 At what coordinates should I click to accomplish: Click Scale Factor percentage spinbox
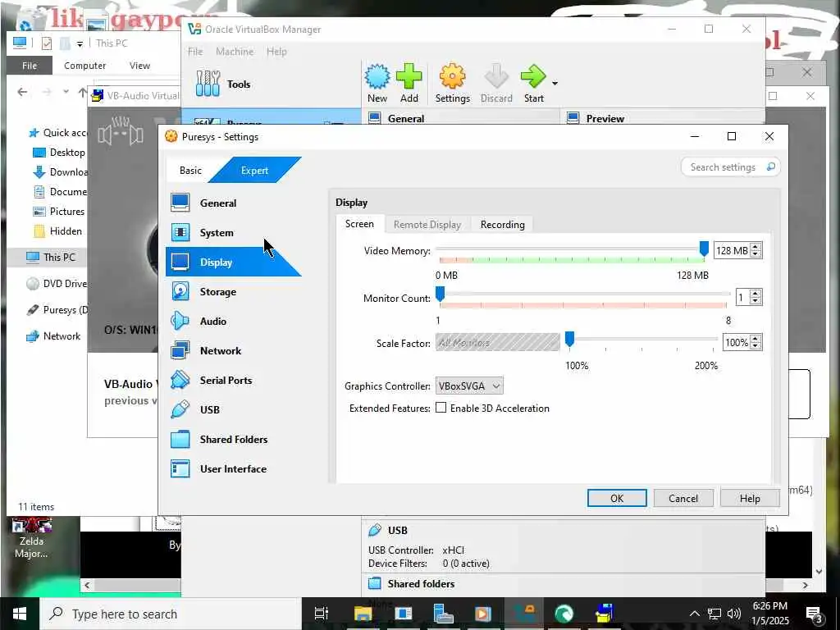pyautogui.click(x=742, y=342)
